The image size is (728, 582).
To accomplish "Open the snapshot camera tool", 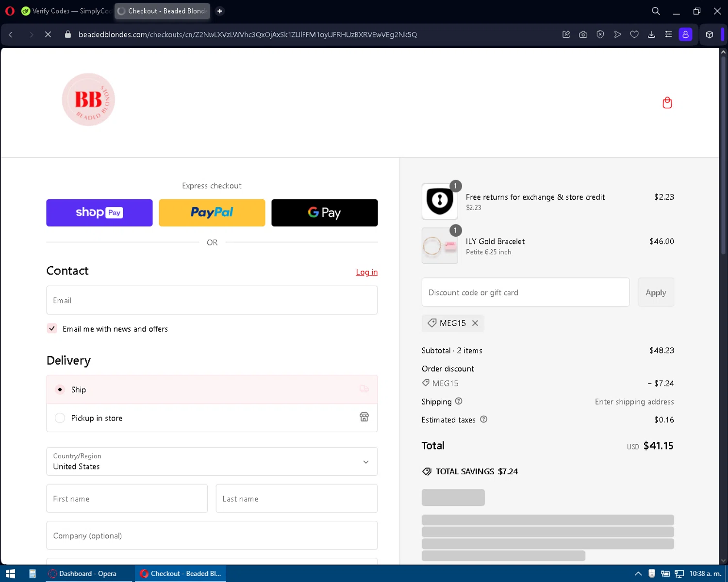I will tap(583, 34).
